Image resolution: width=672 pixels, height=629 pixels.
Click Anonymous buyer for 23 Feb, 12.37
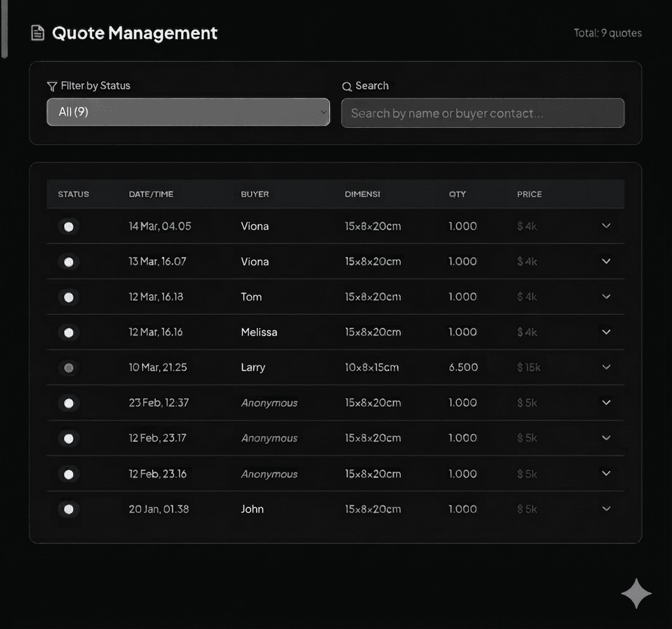tap(269, 403)
